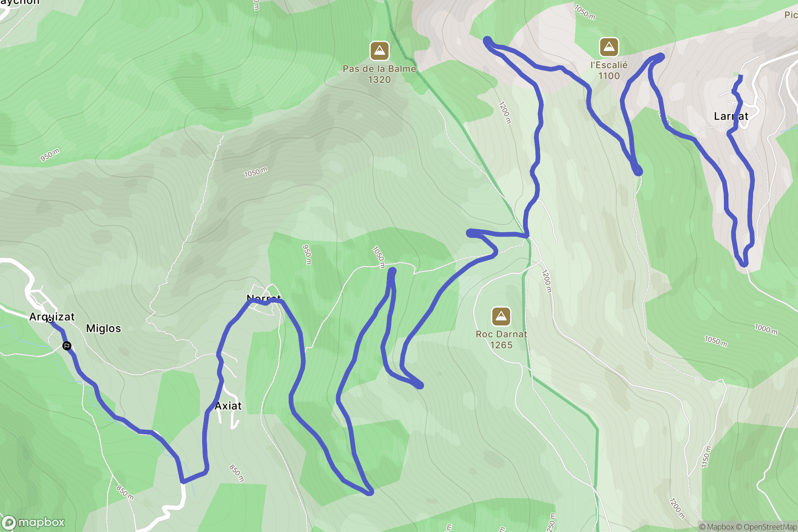Select the 1000 m contour label
798x532 pixels.
tap(766, 329)
